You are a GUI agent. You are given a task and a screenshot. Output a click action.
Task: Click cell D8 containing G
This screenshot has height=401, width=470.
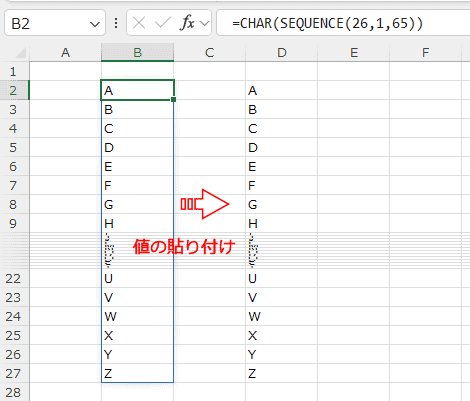tap(282, 204)
